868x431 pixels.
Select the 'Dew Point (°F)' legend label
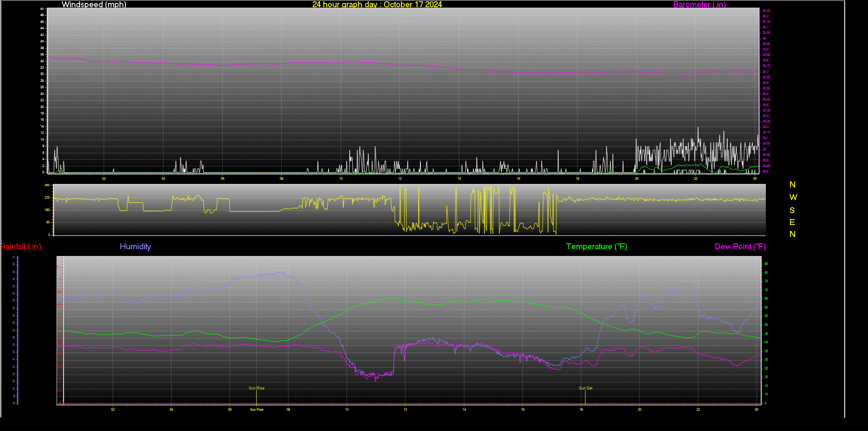tap(740, 246)
